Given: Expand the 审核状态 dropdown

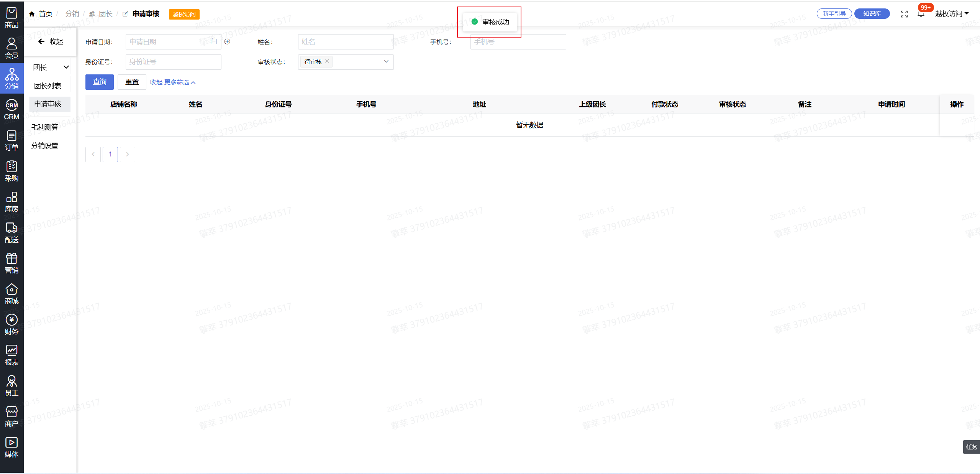Looking at the screenshot, I should click(x=386, y=62).
